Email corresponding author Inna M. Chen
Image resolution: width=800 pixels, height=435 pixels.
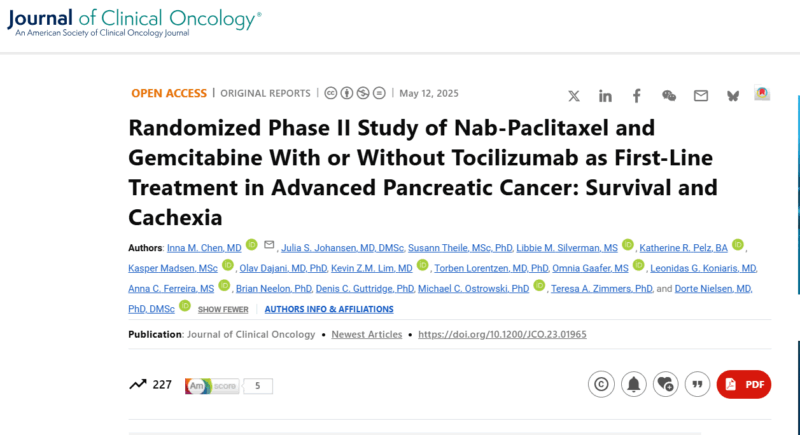point(269,245)
